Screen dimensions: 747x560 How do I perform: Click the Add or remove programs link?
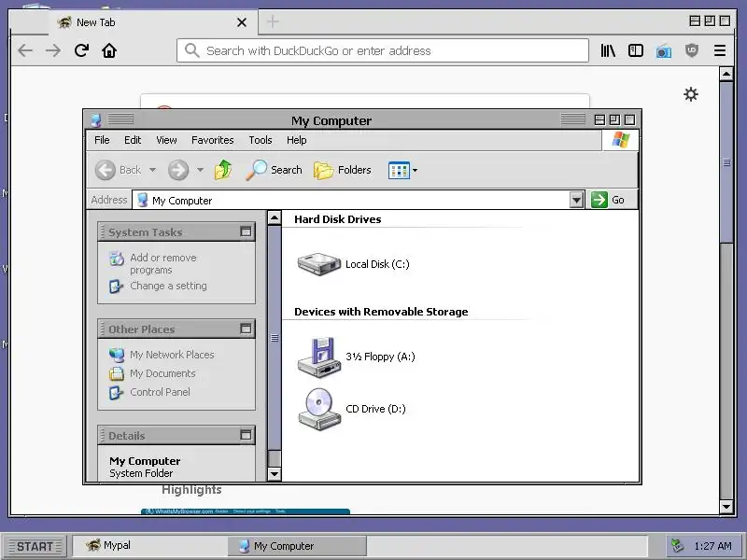coord(162,264)
